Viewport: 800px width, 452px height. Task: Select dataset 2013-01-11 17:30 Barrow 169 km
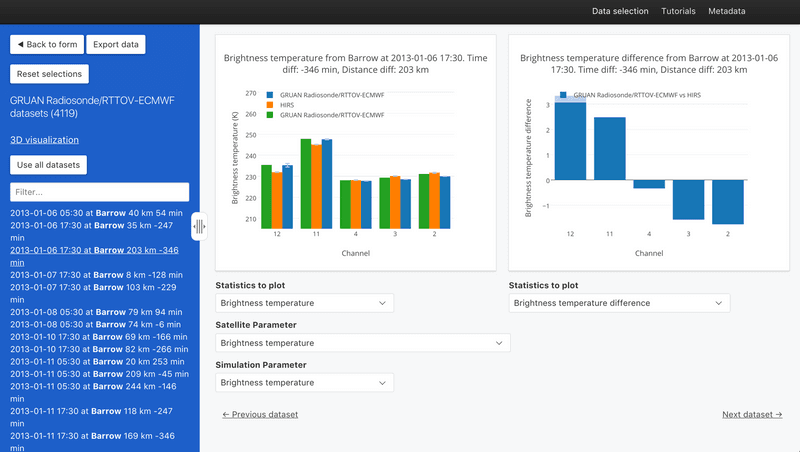click(x=93, y=442)
